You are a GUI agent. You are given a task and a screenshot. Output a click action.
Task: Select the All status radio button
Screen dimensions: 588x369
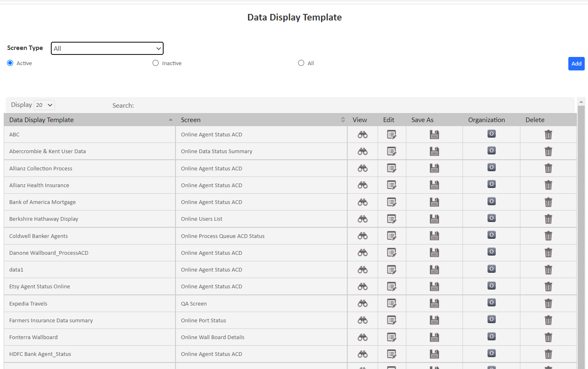[x=301, y=63]
